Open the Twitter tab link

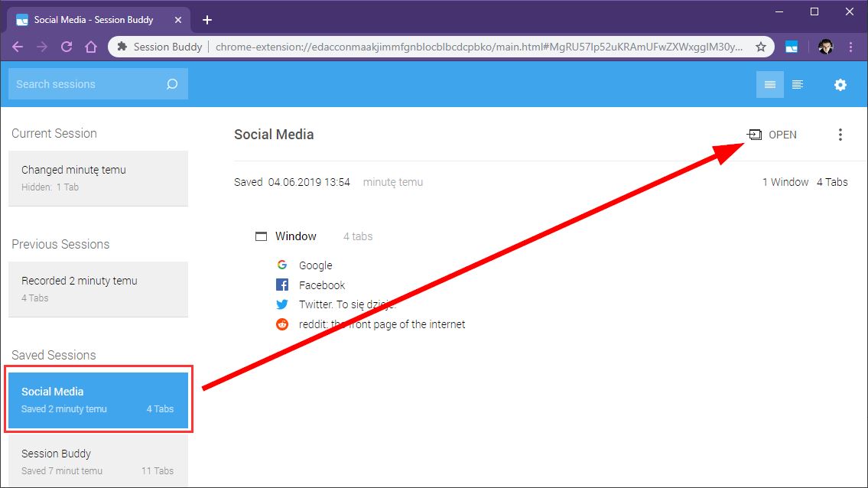point(347,304)
